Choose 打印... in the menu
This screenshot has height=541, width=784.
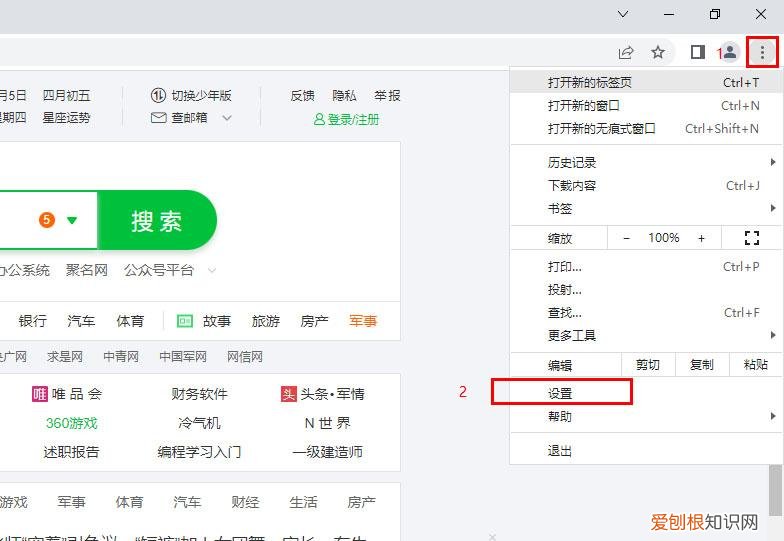(x=644, y=266)
